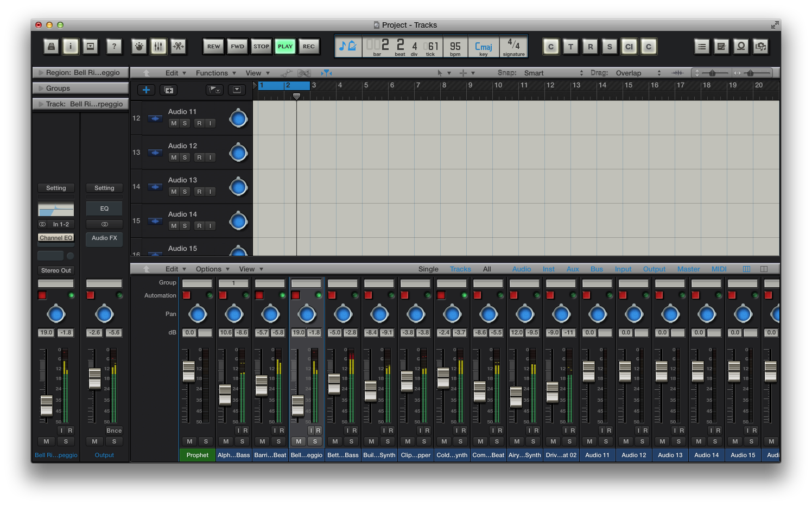Open the crosshair secondary tool dropdown
This screenshot has width=812, height=506.
pos(467,73)
